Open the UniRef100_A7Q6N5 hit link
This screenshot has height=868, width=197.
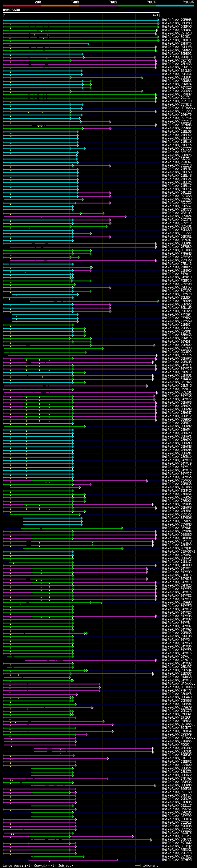tap(177, 301)
